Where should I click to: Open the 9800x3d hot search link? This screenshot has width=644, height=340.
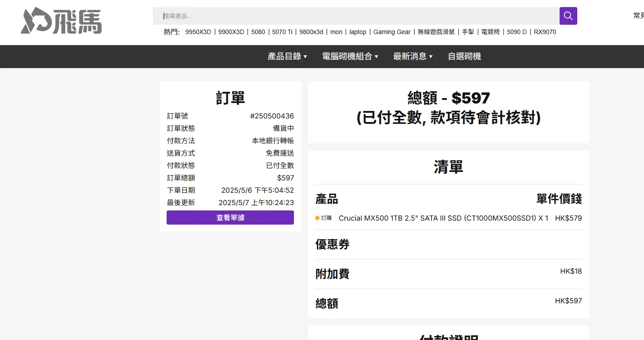tap(311, 32)
